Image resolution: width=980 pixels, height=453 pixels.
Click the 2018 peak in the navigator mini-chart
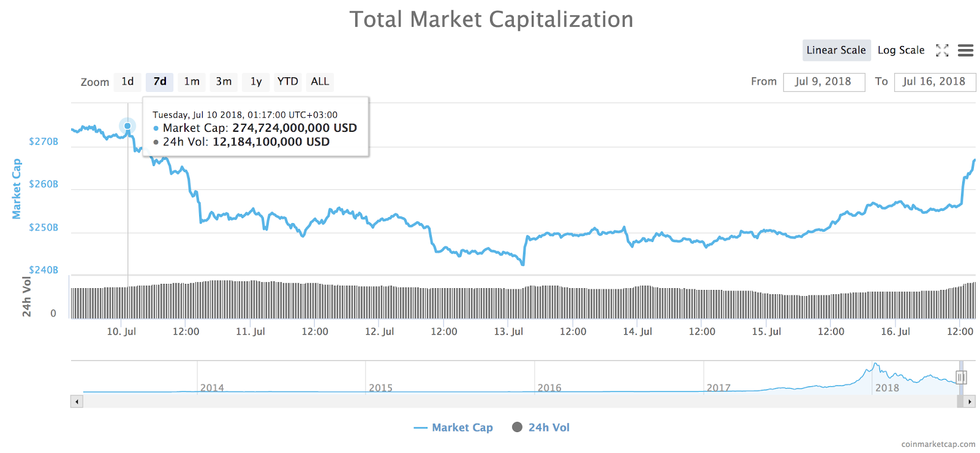pyautogui.click(x=875, y=364)
